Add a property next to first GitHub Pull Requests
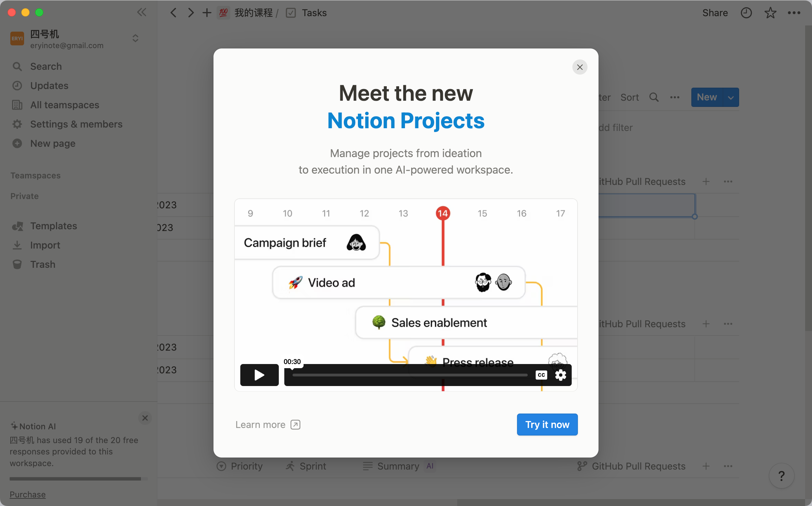812x506 pixels. (x=706, y=181)
